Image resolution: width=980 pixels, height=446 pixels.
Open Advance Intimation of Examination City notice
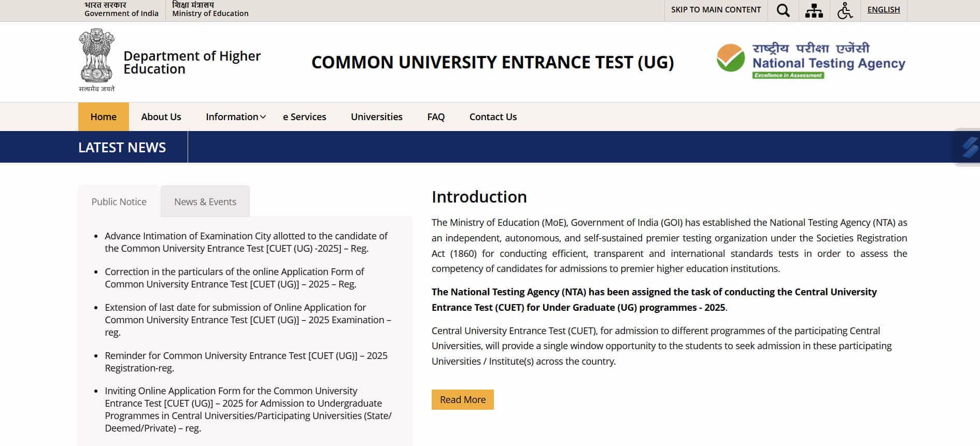click(246, 242)
